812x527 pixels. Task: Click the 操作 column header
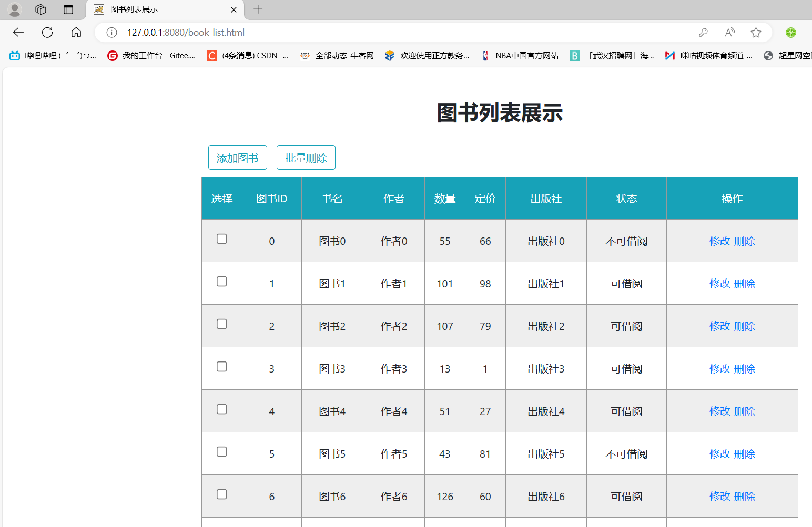click(x=732, y=199)
